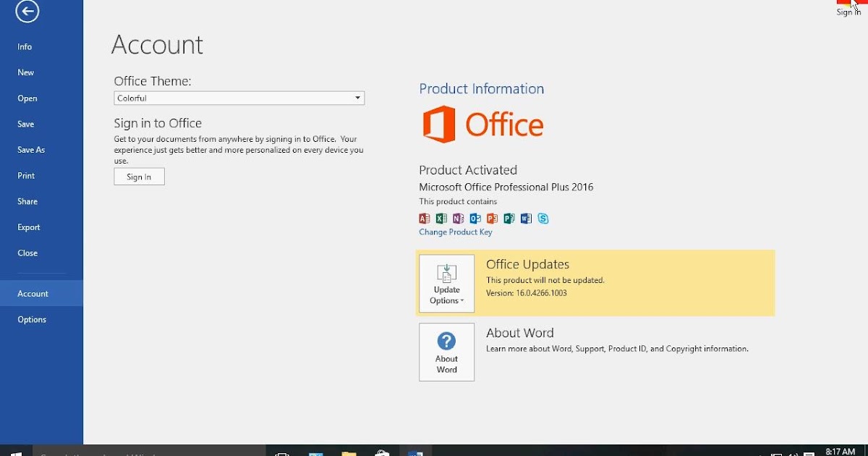Click the 'Sign in to Office' heading
The image size is (868, 456).
158,123
